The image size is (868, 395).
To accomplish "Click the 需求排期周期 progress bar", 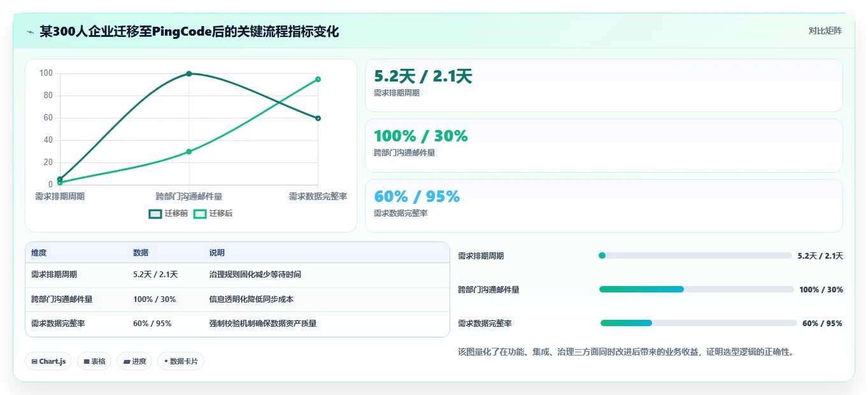I will point(695,255).
